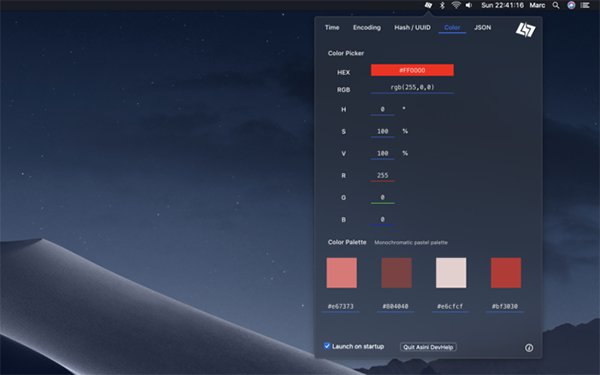
Task: Open the Wi-Fi status menu
Action: tap(456, 5)
